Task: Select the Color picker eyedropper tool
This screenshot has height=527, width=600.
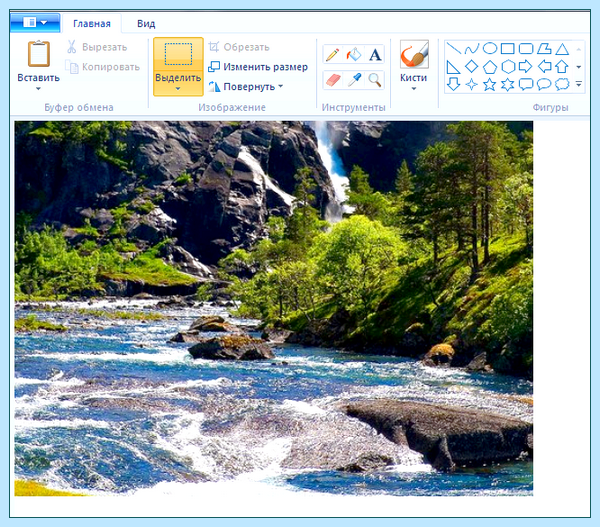Action: pos(354,80)
